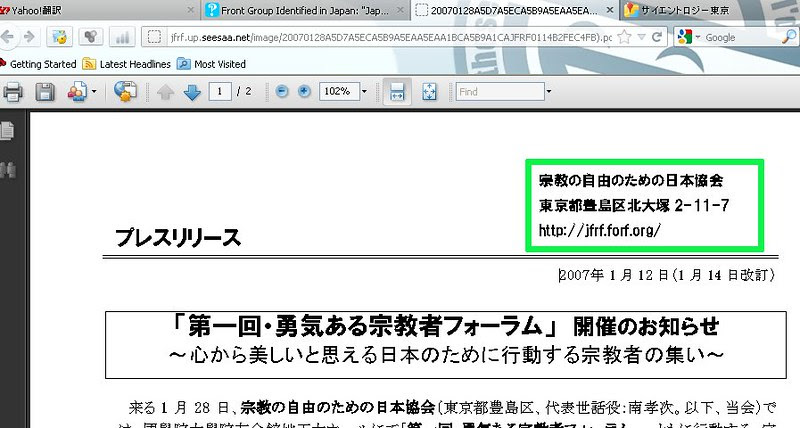Open the search binoculars panel

(x=8, y=169)
